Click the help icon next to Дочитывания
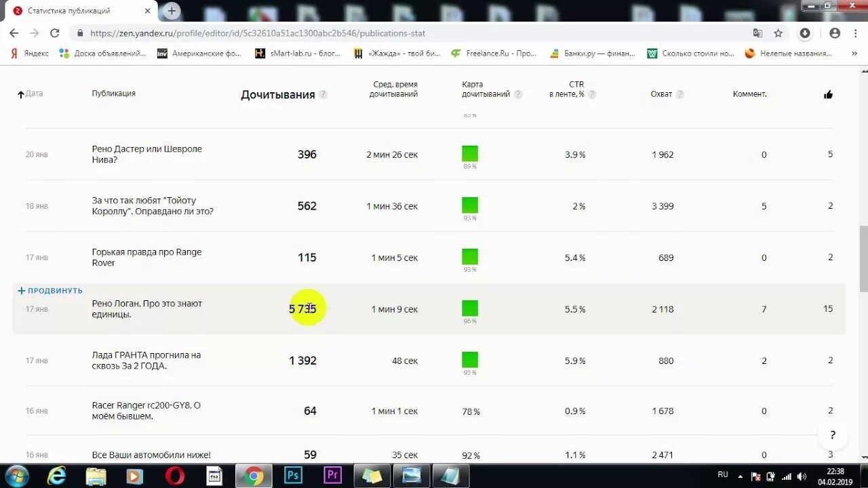Image resolution: width=868 pixels, height=488 pixels. 323,95
